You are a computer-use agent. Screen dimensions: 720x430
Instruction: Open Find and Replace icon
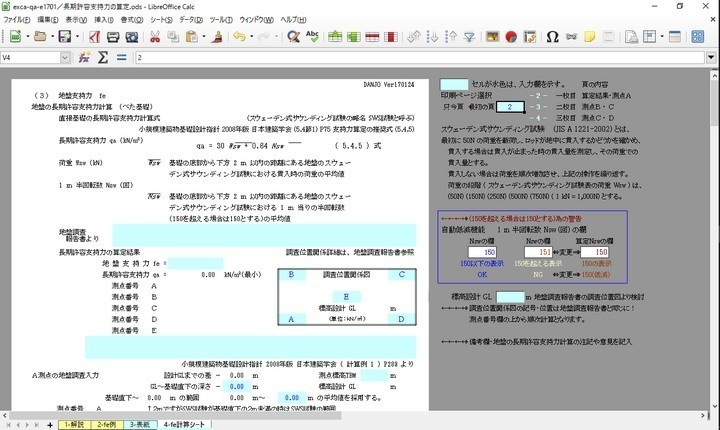pos(293,37)
